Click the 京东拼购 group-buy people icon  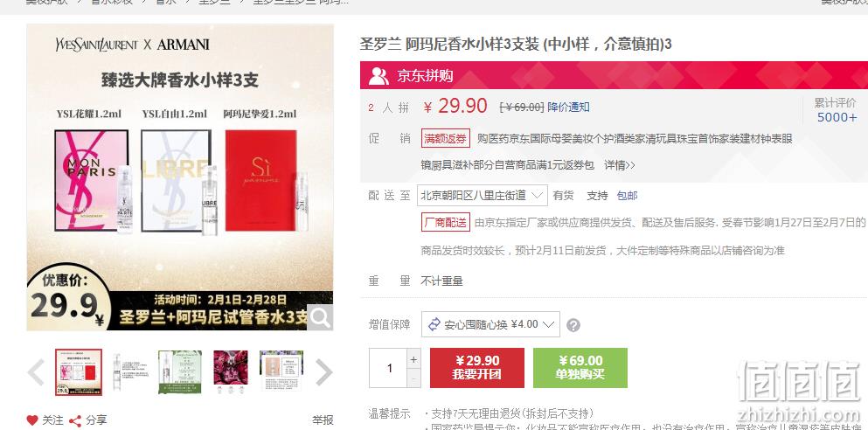pos(378,75)
